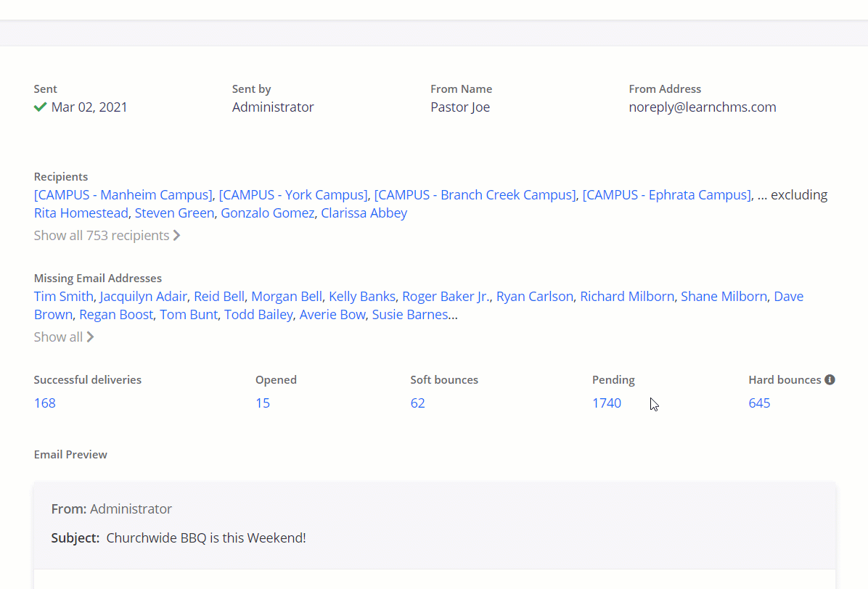This screenshot has height=589, width=868.
Task: View the 645 hard bounces list
Action: point(759,403)
